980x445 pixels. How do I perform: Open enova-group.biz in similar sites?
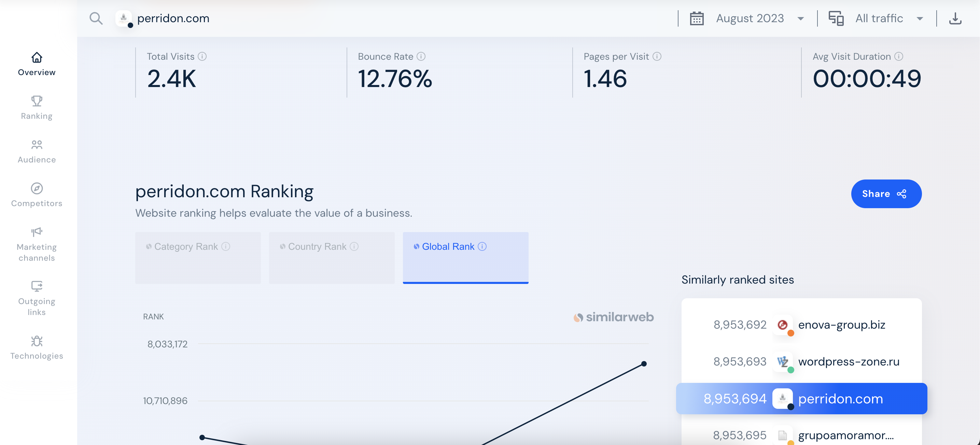(841, 325)
